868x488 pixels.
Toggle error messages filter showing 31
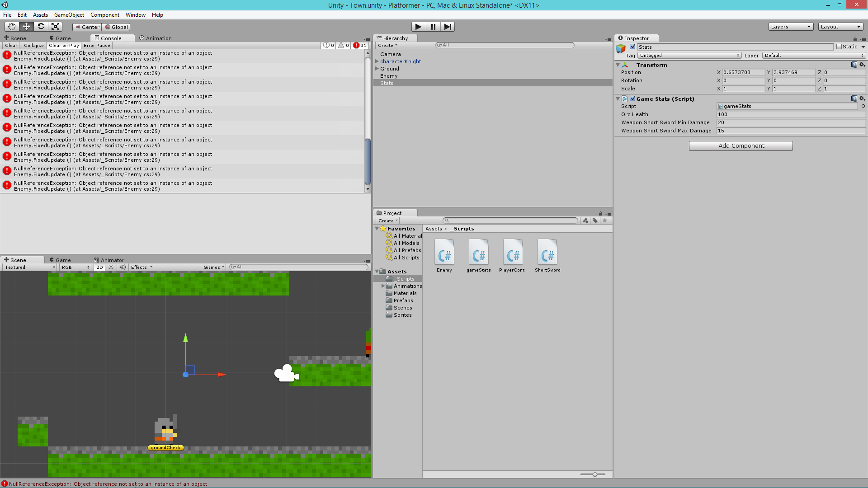(x=360, y=45)
